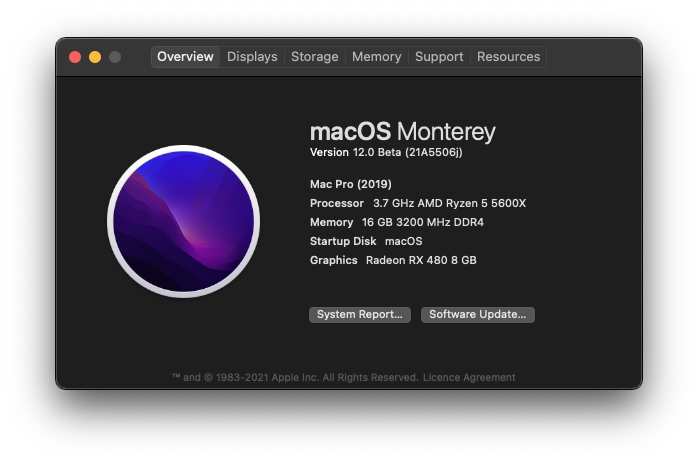Select the Storage tab
This screenshot has height=463, width=698.
tap(314, 57)
